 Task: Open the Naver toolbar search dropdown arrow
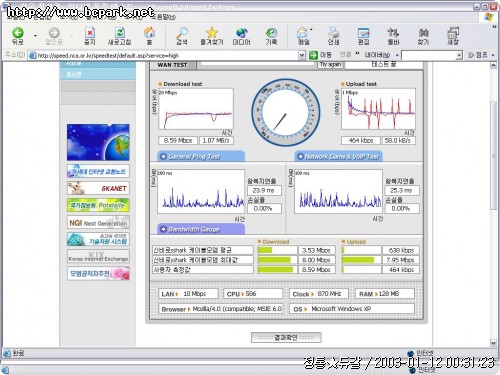point(459,55)
